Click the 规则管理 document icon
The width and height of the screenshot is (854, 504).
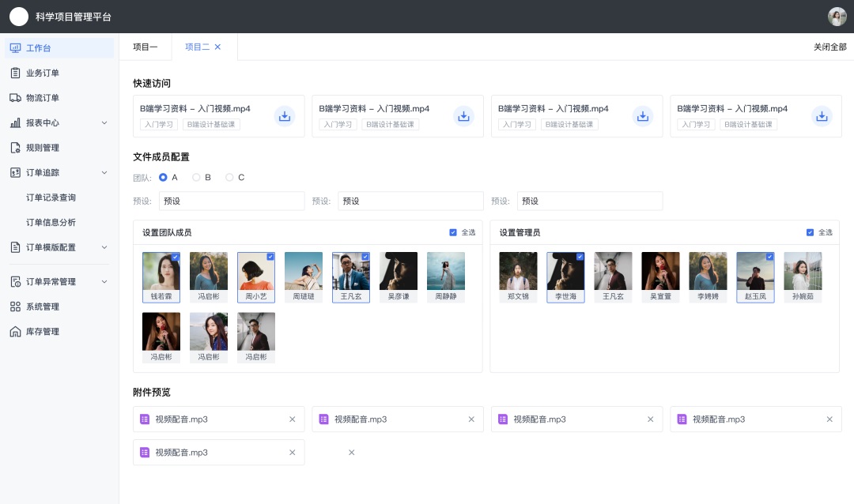coord(15,148)
